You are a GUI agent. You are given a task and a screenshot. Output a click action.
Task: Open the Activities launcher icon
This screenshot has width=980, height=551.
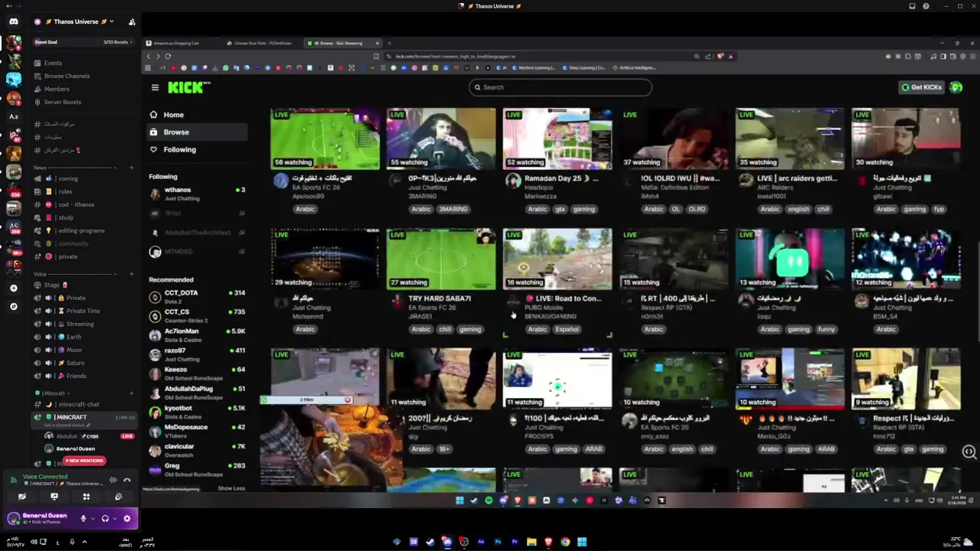[86, 497]
